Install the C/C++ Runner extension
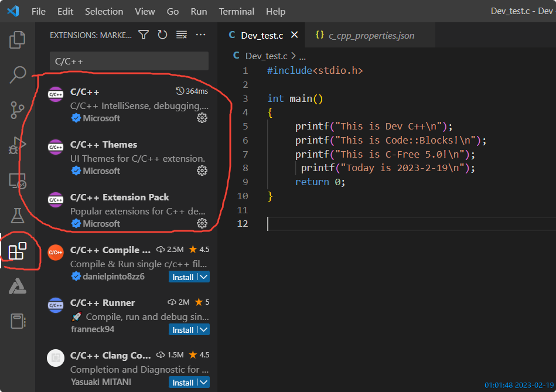Image resolution: width=556 pixels, height=392 pixels. [x=183, y=329]
